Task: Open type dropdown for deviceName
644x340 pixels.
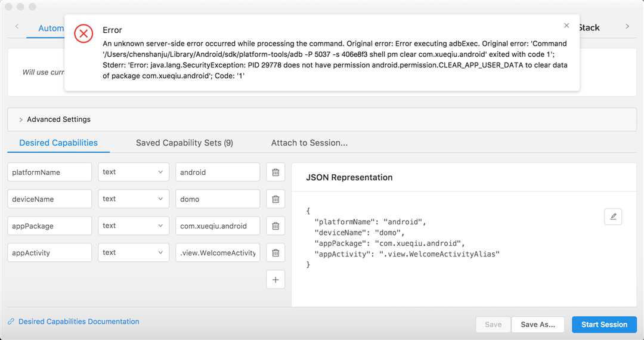Action: pos(134,199)
